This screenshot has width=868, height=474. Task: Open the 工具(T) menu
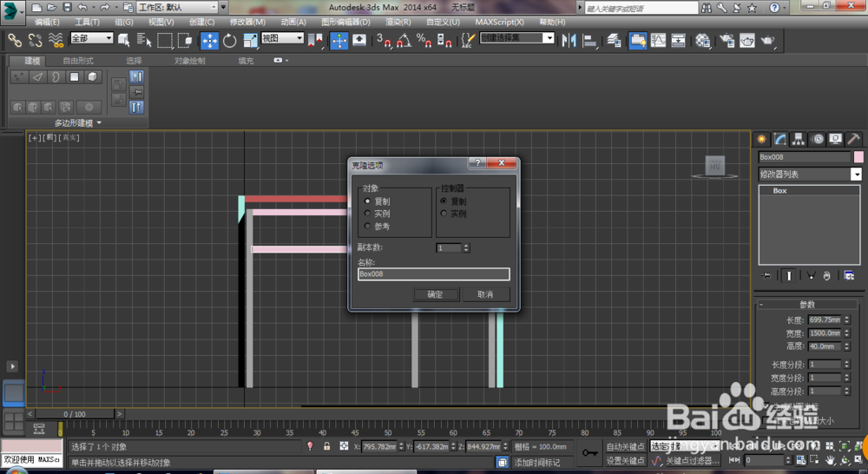(87, 23)
